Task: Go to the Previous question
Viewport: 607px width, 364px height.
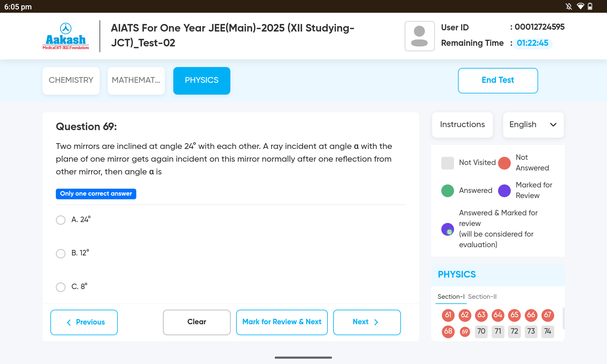Action: point(84,322)
